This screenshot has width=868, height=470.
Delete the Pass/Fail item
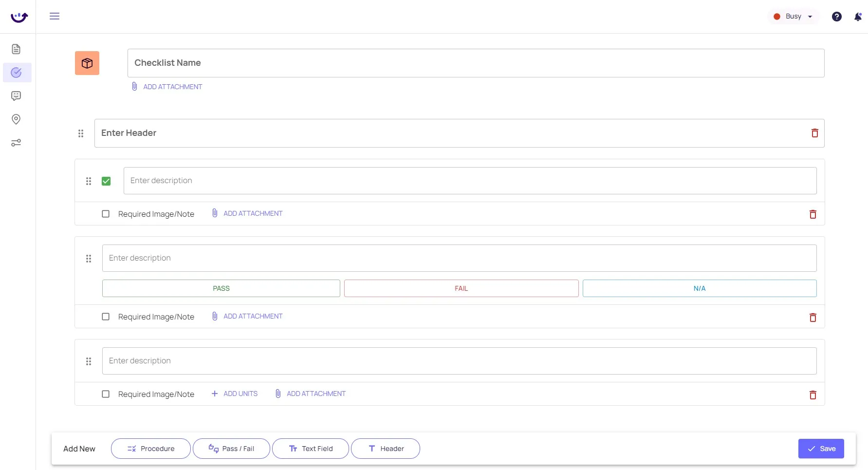[813, 317]
